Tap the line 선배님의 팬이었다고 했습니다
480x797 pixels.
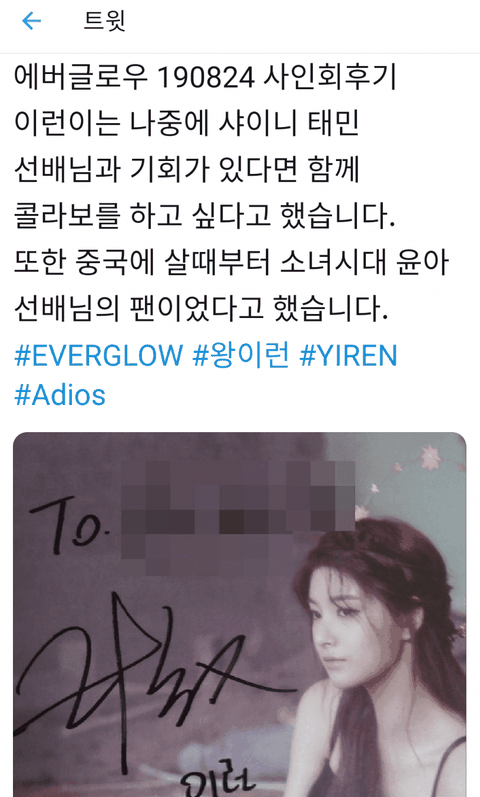click(x=201, y=309)
